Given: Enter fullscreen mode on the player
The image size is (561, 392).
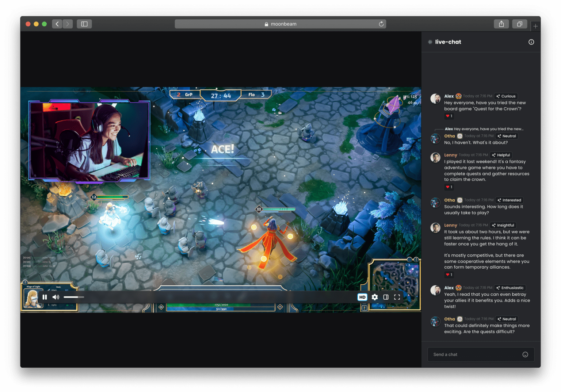Looking at the screenshot, I should coord(397,297).
